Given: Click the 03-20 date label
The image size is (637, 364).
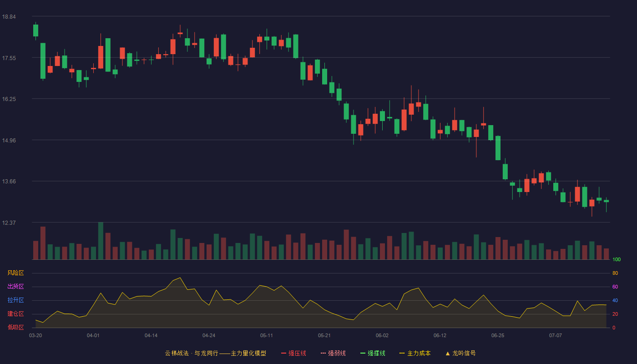Looking at the screenshot, I should [35, 335].
